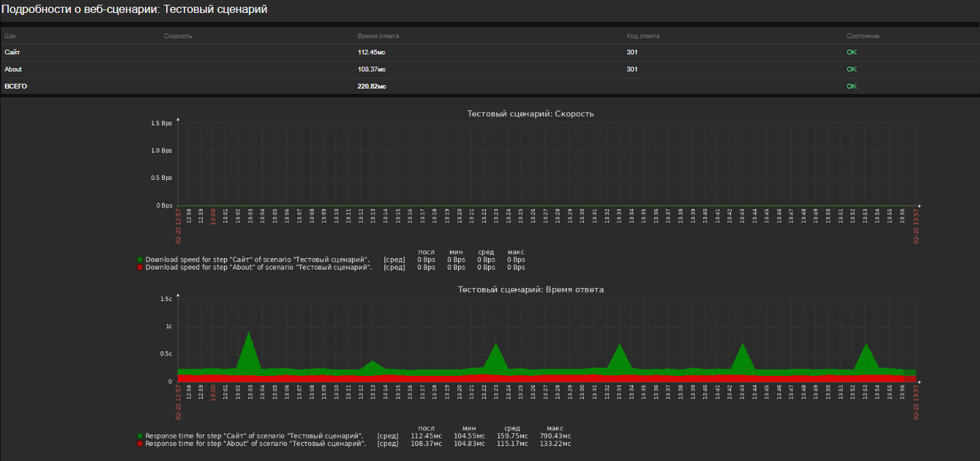The image size is (980, 461).
Task: Click the "Состояние" column header
Action: 863,35
